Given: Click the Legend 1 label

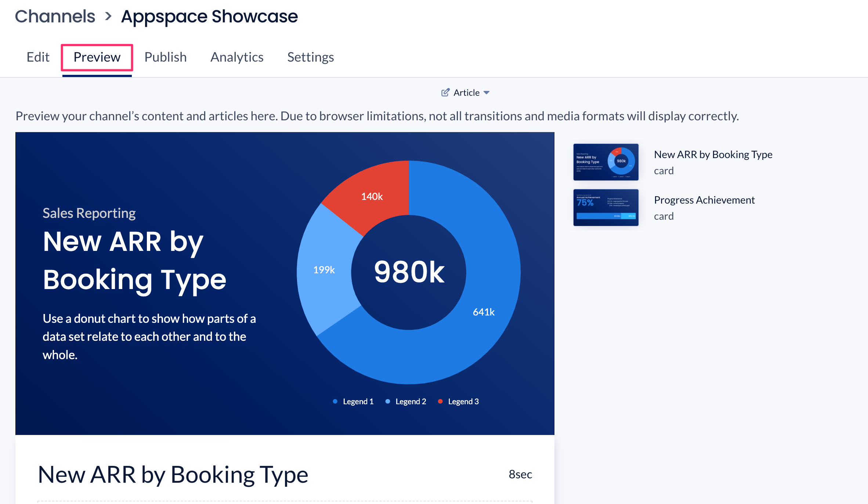Looking at the screenshot, I should [358, 402].
